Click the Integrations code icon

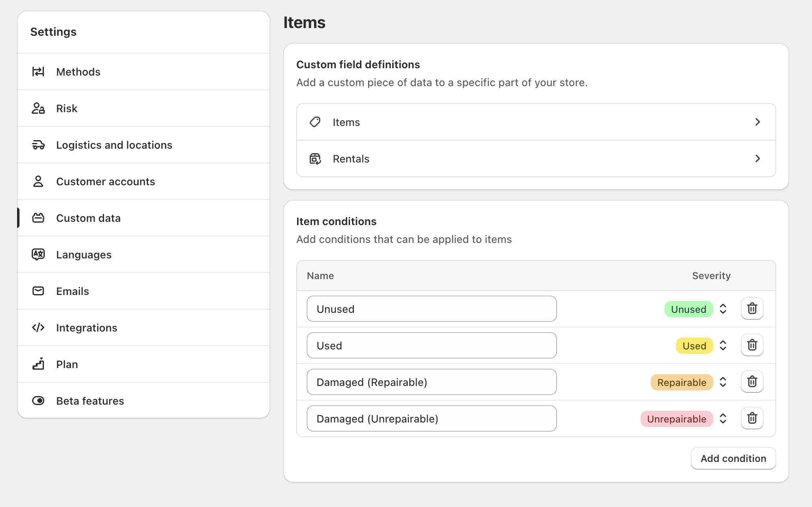coord(38,328)
